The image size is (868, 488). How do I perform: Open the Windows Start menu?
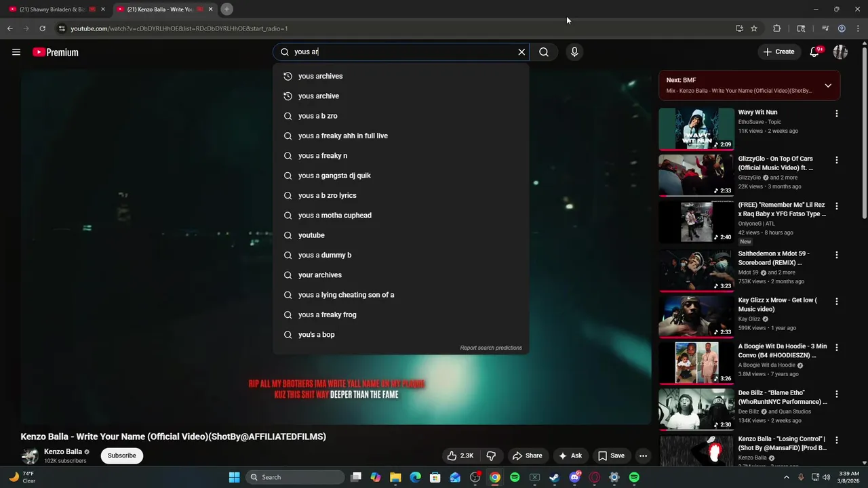pyautogui.click(x=234, y=477)
